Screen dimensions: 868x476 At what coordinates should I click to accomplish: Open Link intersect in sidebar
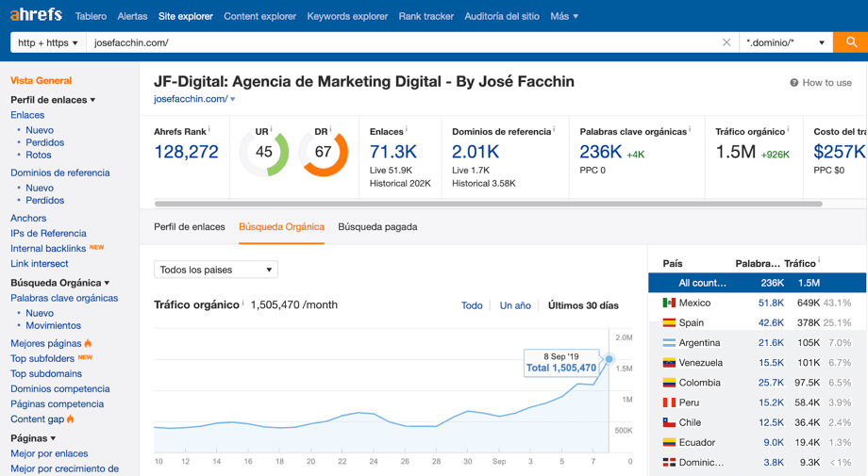click(40, 264)
